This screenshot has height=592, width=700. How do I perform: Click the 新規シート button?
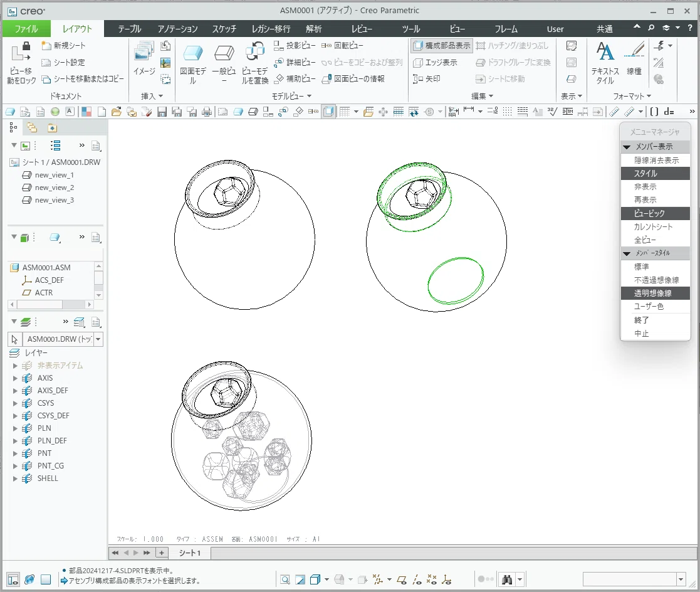tap(63, 46)
